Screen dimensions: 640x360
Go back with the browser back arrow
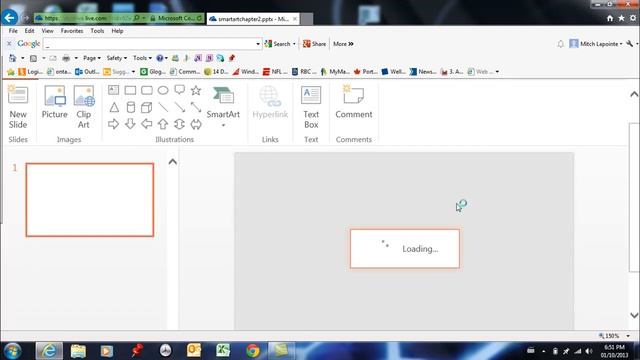click(x=9, y=18)
